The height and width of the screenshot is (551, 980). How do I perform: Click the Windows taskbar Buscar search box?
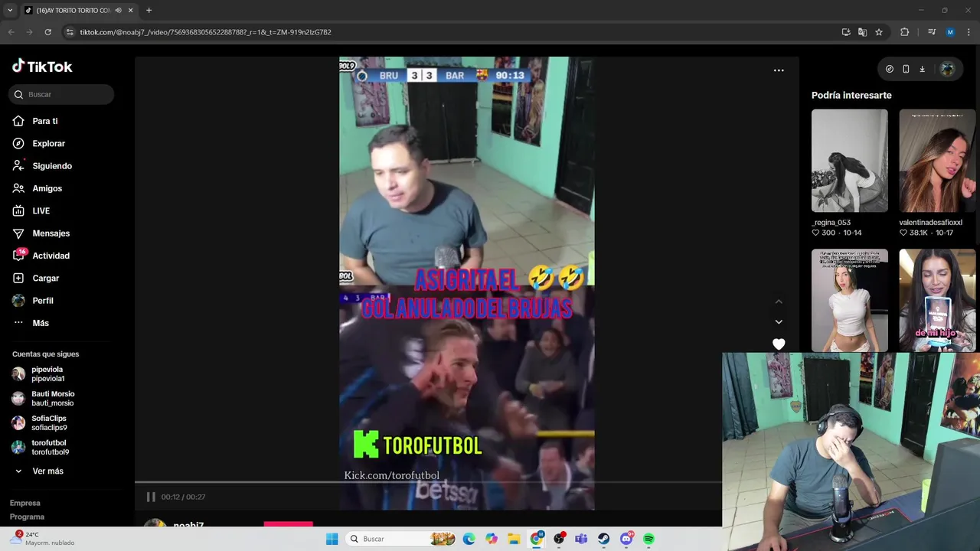[401, 539]
